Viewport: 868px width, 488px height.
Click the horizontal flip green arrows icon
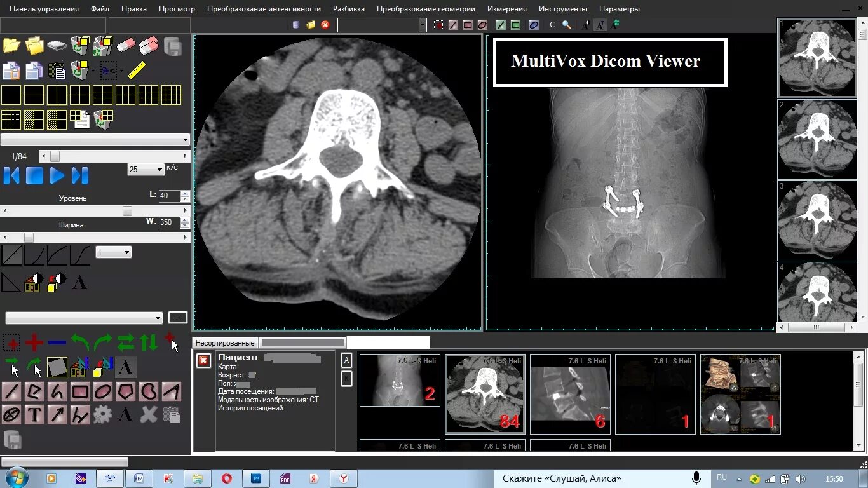[126, 343]
